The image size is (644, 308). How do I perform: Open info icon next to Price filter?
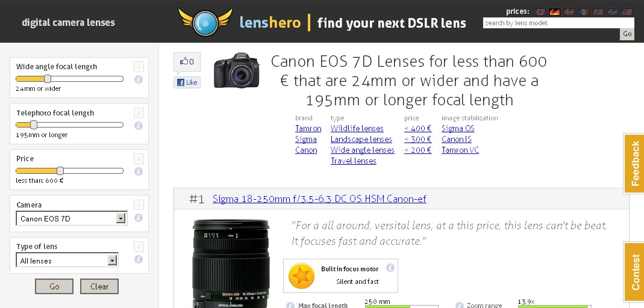click(x=139, y=171)
